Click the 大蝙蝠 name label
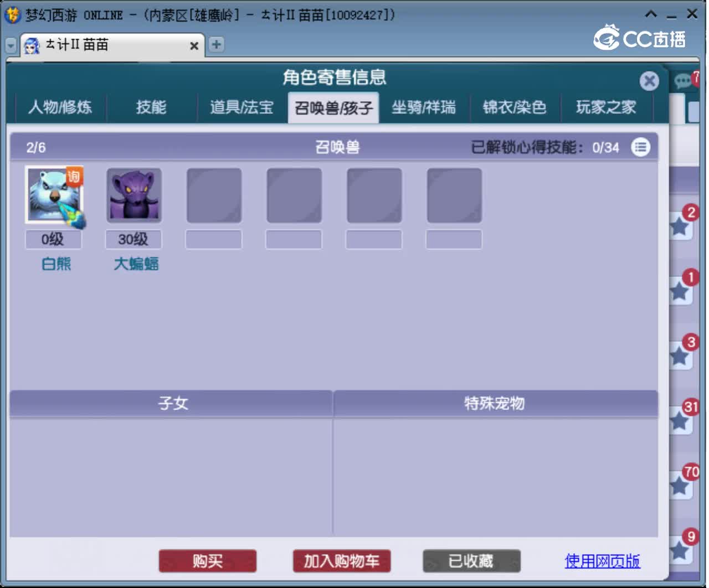 pos(136,264)
